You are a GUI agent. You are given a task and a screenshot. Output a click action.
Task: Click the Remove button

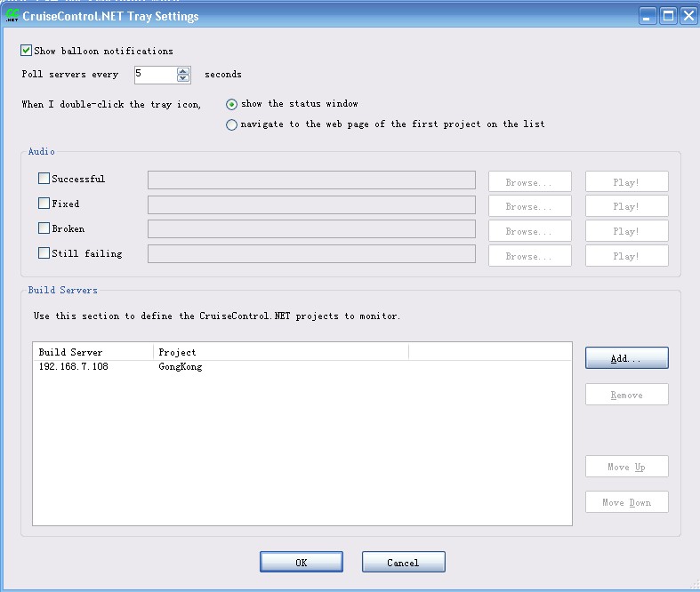[627, 395]
